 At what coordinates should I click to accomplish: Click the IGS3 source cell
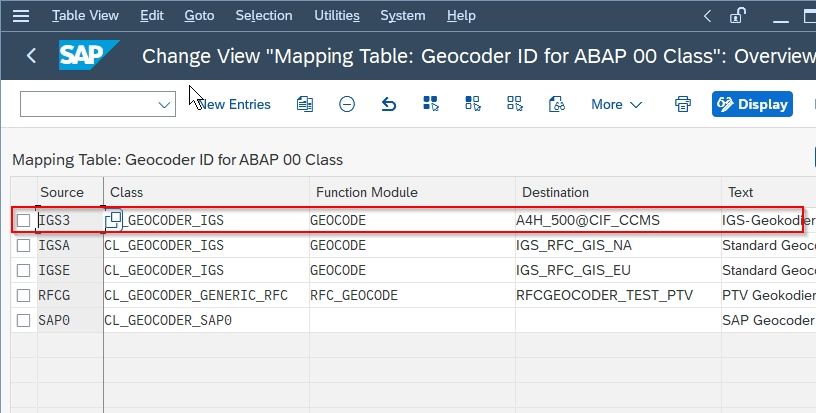(x=70, y=221)
